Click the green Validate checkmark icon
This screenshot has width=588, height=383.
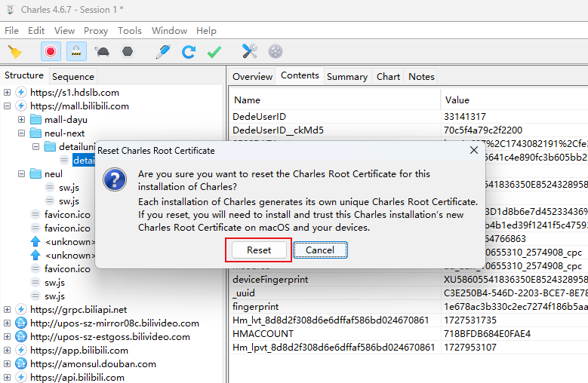(214, 52)
